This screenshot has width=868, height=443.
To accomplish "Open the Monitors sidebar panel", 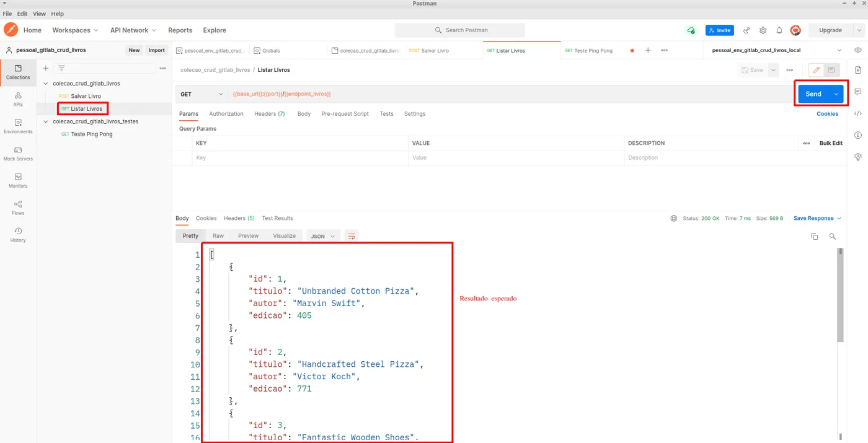I will pyautogui.click(x=18, y=180).
